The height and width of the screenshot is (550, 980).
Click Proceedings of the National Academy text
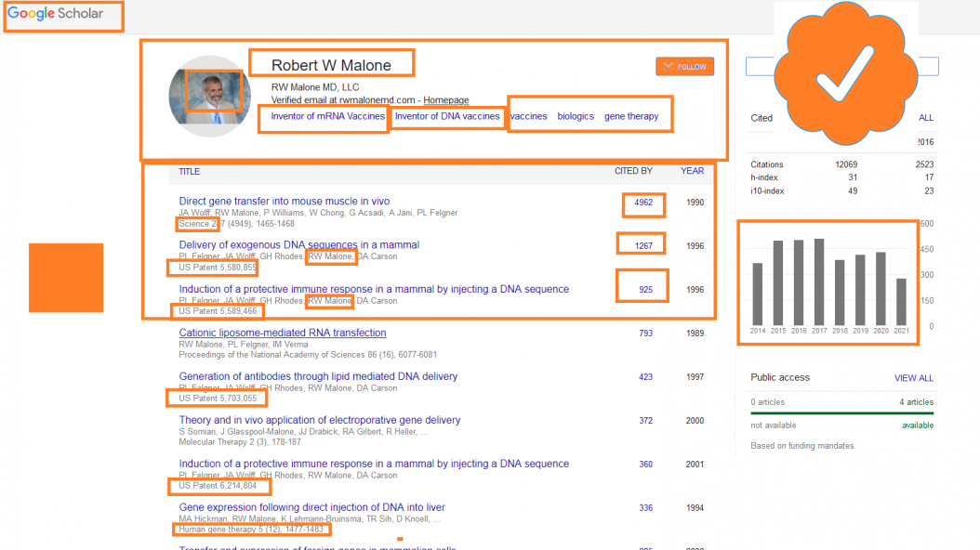(x=308, y=354)
